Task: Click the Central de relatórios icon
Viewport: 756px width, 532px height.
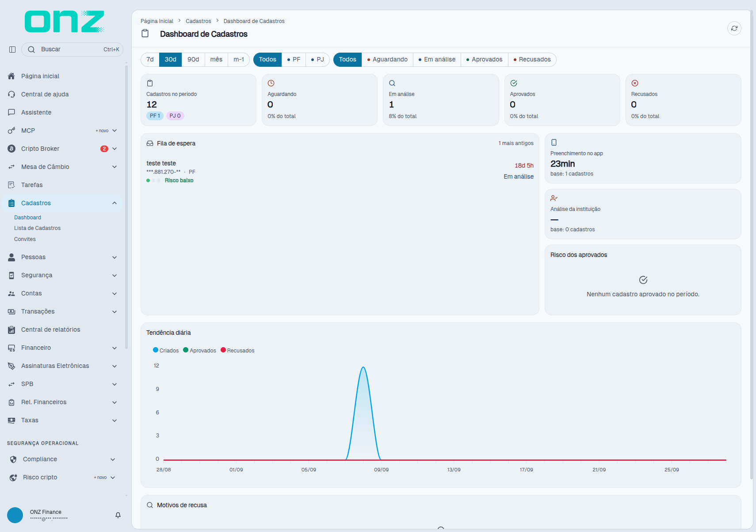Action: (x=11, y=329)
